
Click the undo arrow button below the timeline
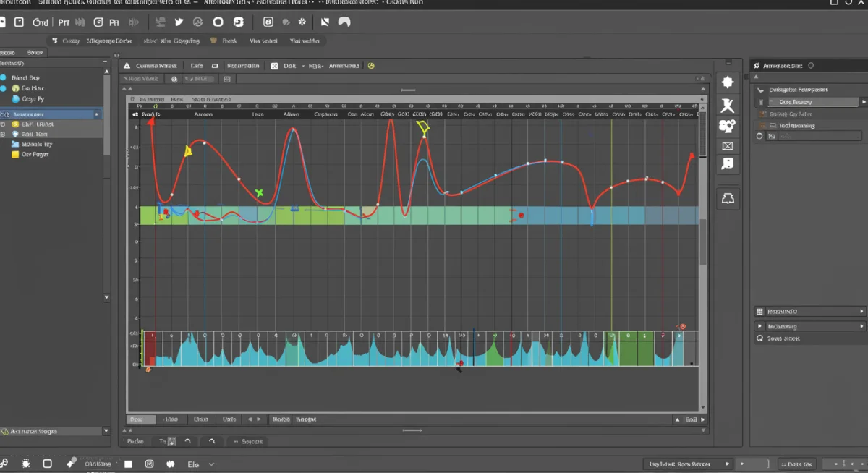click(188, 441)
